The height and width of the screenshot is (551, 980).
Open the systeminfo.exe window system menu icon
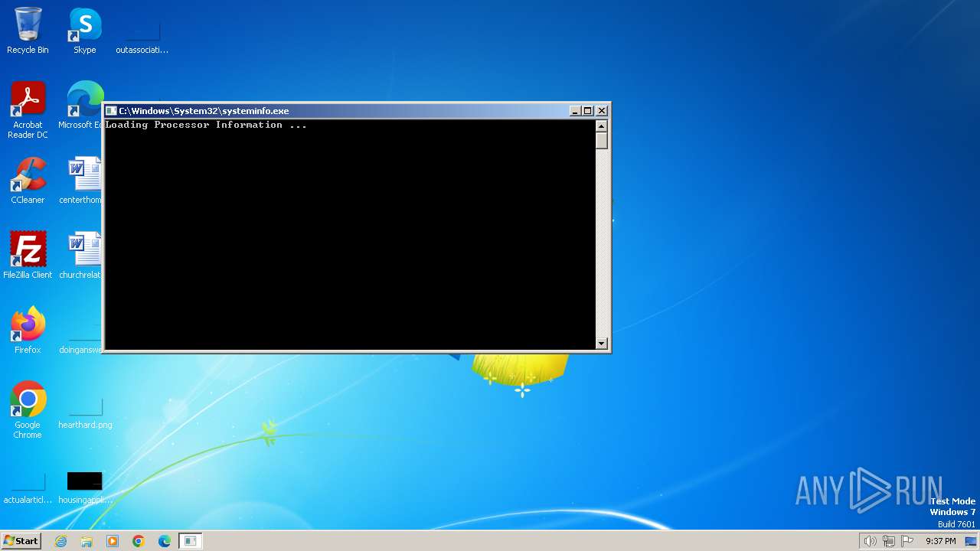(x=111, y=111)
